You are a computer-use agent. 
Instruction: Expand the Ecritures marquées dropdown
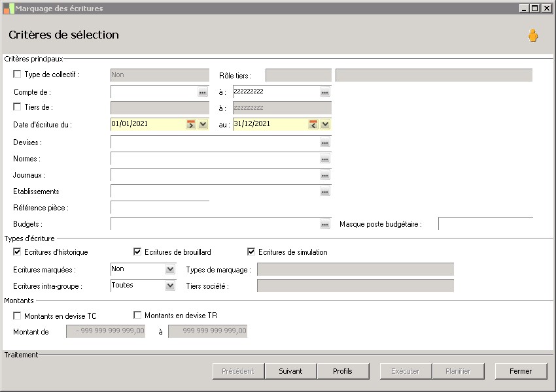170,269
